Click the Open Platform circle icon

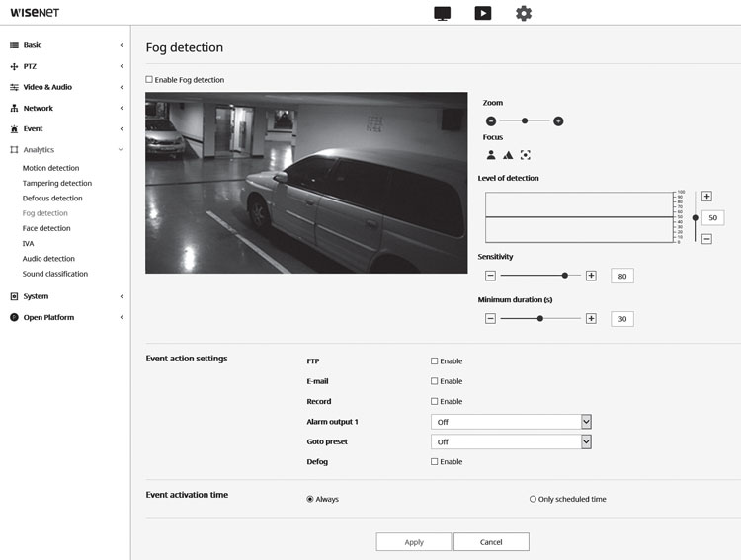point(14,317)
